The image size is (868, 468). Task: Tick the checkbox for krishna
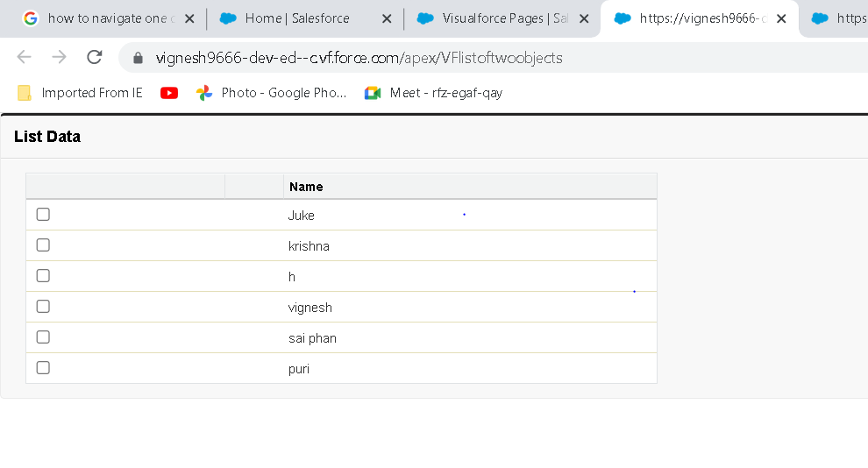point(43,245)
